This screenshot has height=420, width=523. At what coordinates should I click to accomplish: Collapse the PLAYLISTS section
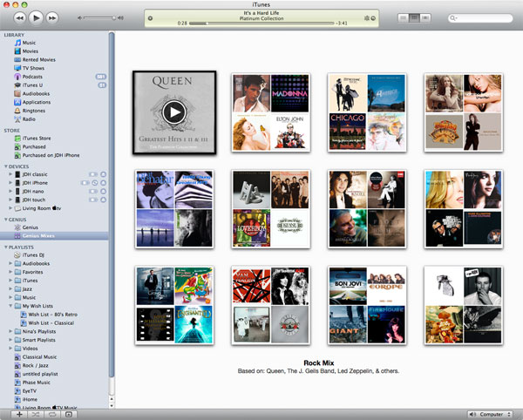tap(6, 247)
